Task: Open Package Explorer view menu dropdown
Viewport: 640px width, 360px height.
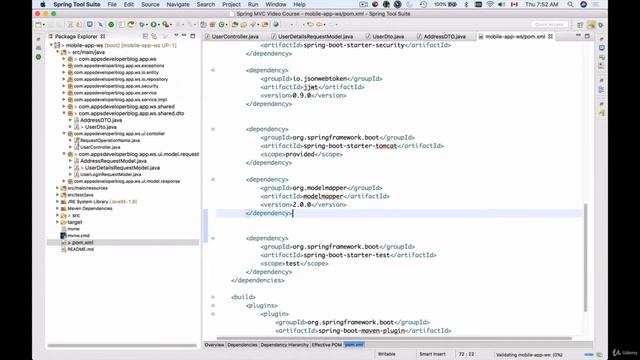Action: coord(176,36)
